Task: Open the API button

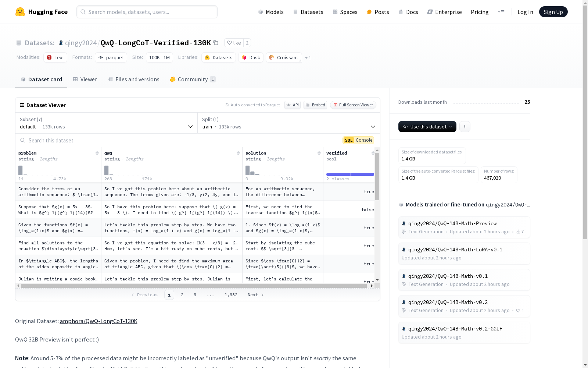Action: click(293, 105)
